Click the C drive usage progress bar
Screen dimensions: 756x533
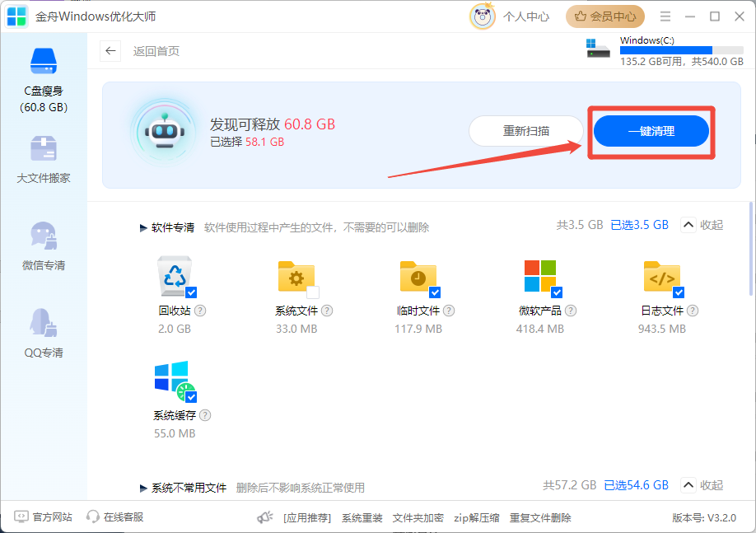pos(682,50)
